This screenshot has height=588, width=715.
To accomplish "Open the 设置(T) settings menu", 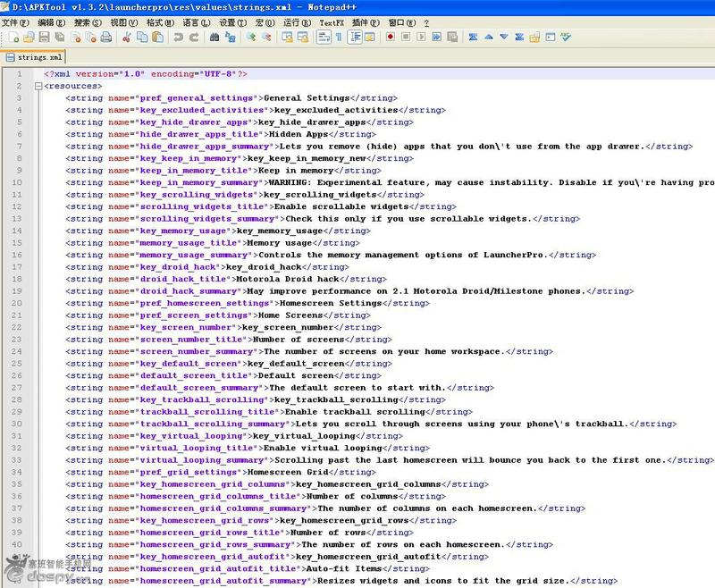I will pos(231,22).
